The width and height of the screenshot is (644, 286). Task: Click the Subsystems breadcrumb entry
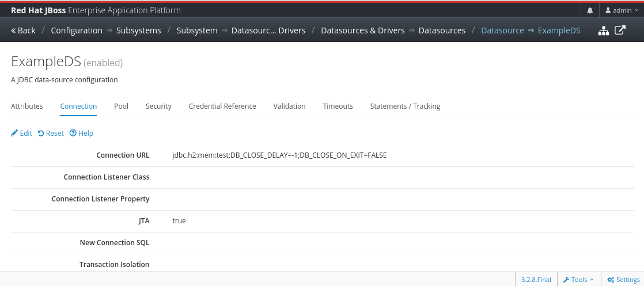click(138, 30)
